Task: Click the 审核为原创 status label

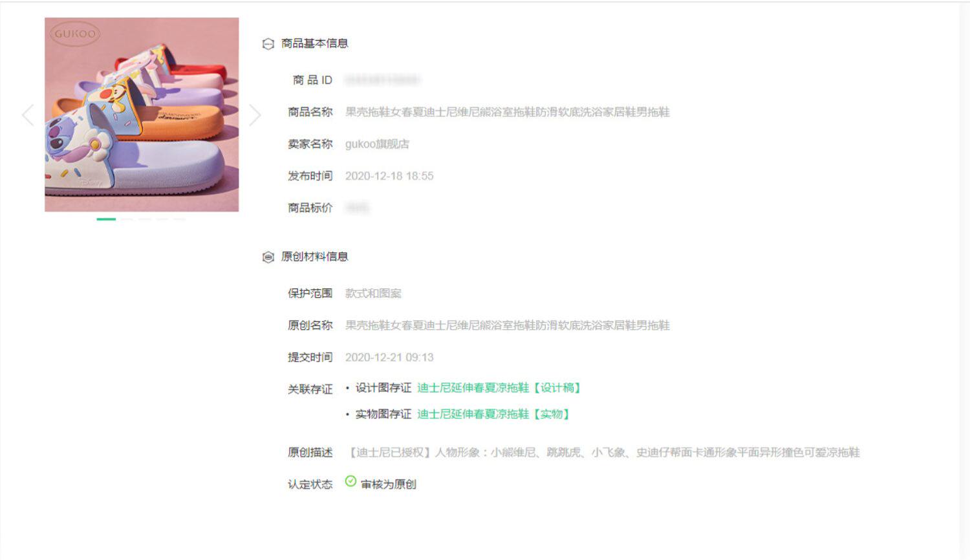Action: click(x=389, y=484)
